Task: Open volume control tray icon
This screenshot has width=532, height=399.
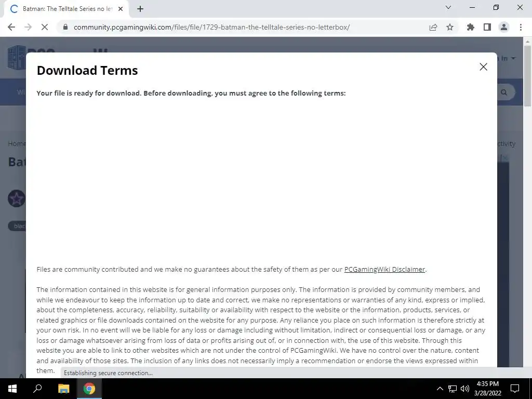Action: (465, 389)
